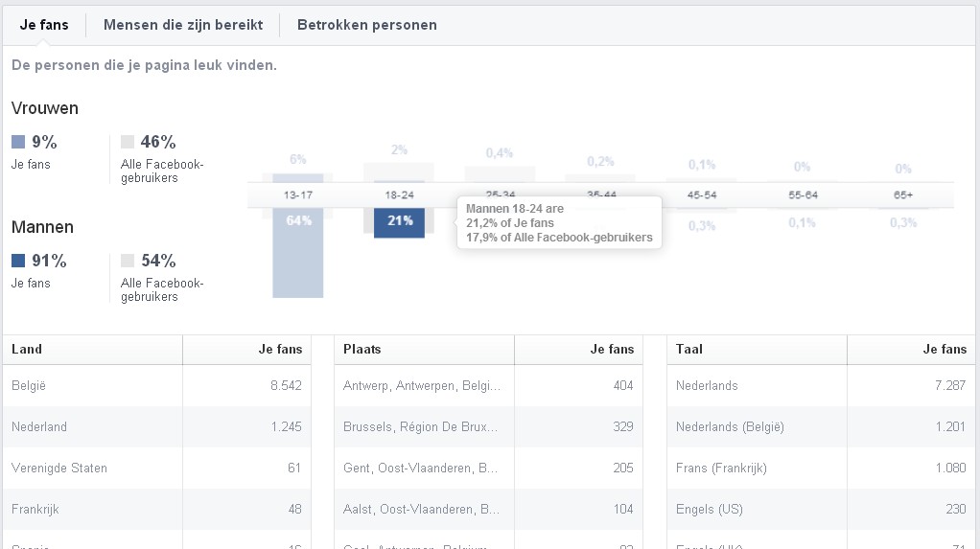Click the Nederlands (België) language row
Screen dimensions: 980x549
[821, 426]
